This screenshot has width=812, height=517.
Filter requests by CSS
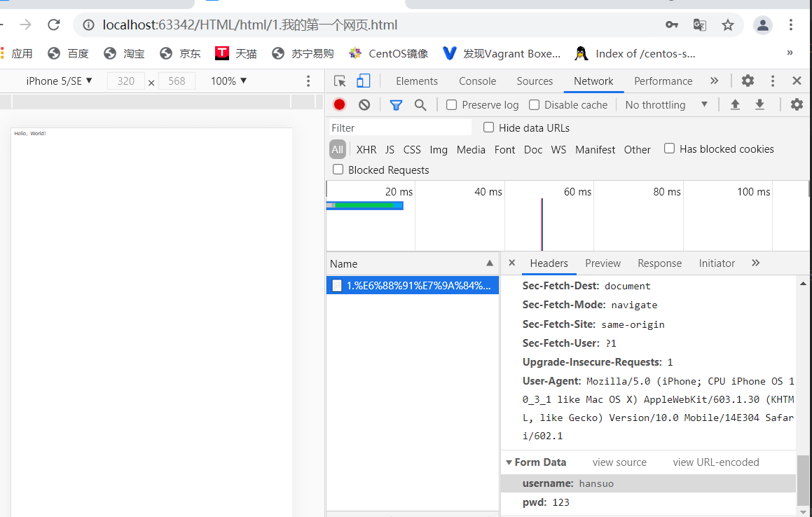pyautogui.click(x=412, y=150)
